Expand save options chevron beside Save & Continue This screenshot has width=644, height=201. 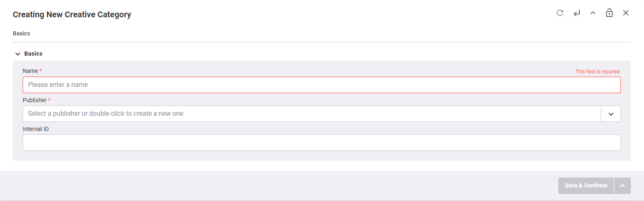point(623,186)
